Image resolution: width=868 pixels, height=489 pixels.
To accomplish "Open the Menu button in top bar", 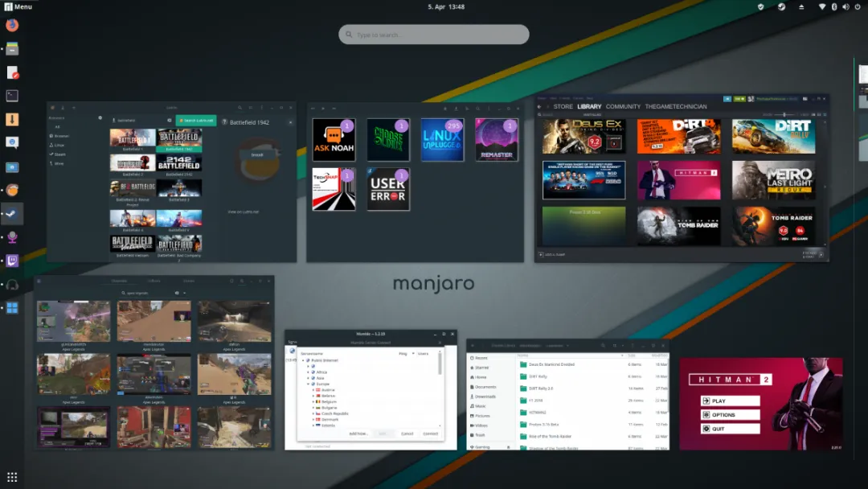I will pyautogui.click(x=18, y=6).
